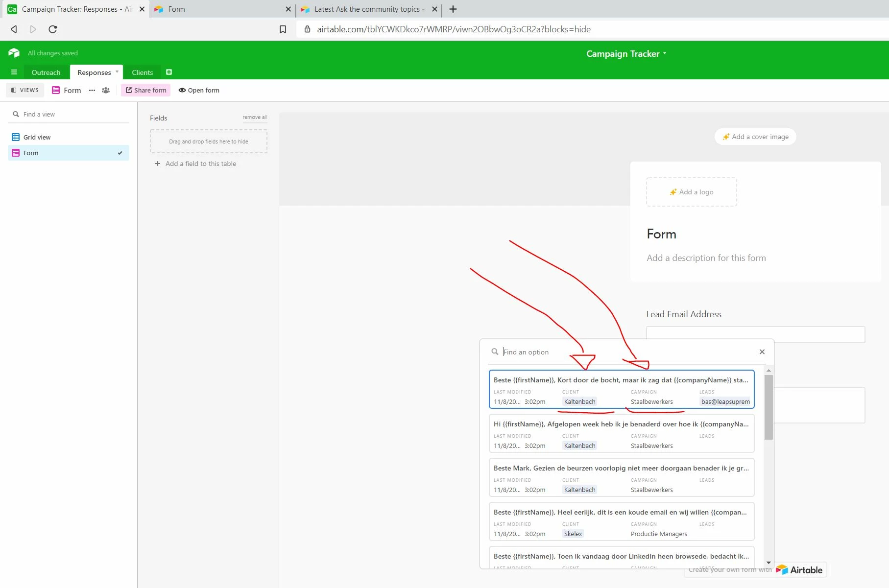Image resolution: width=889 pixels, height=588 pixels.
Task: Click the record picker scrollbar thumb
Action: tap(769, 407)
